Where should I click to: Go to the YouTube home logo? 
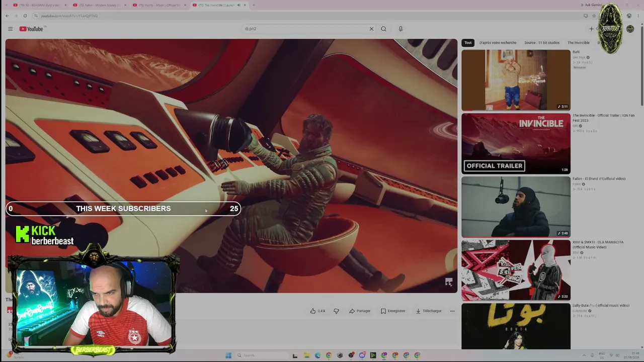(31, 29)
